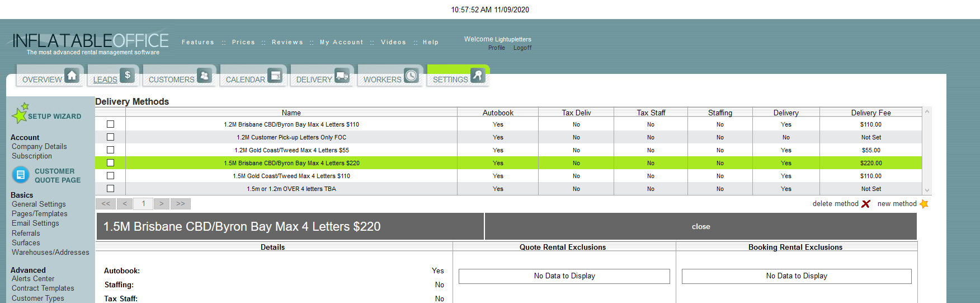
Task: Click the Customers people icon
Action: [204, 76]
